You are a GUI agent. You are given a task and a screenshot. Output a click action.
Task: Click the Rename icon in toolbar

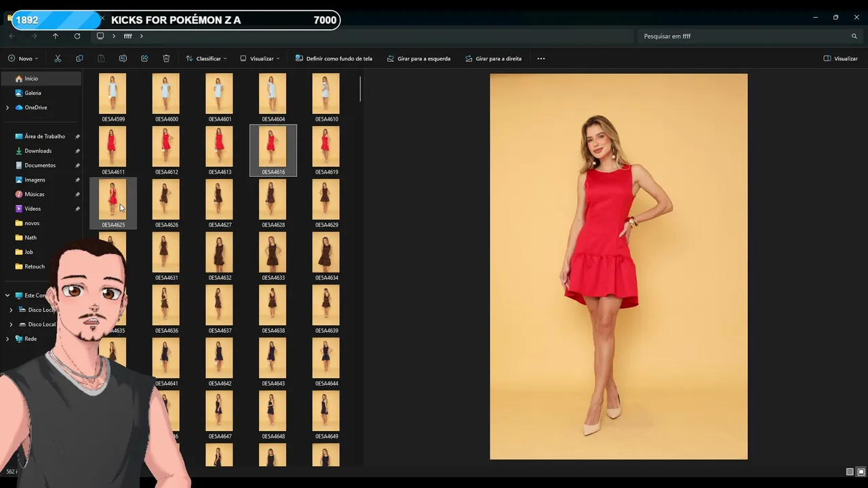click(123, 58)
